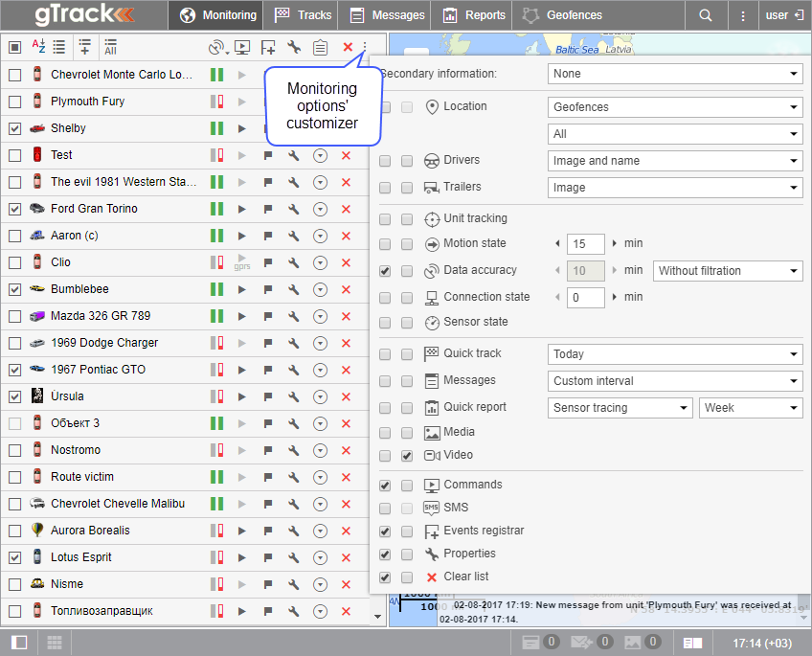The width and height of the screenshot is (812, 656).
Task: Click the unit list scrollbar down arrow
Action: (377, 616)
